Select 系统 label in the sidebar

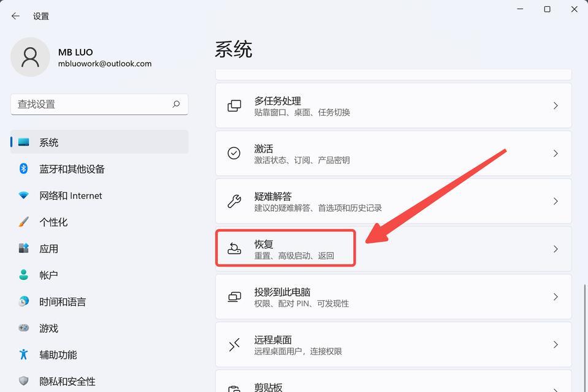click(x=49, y=143)
